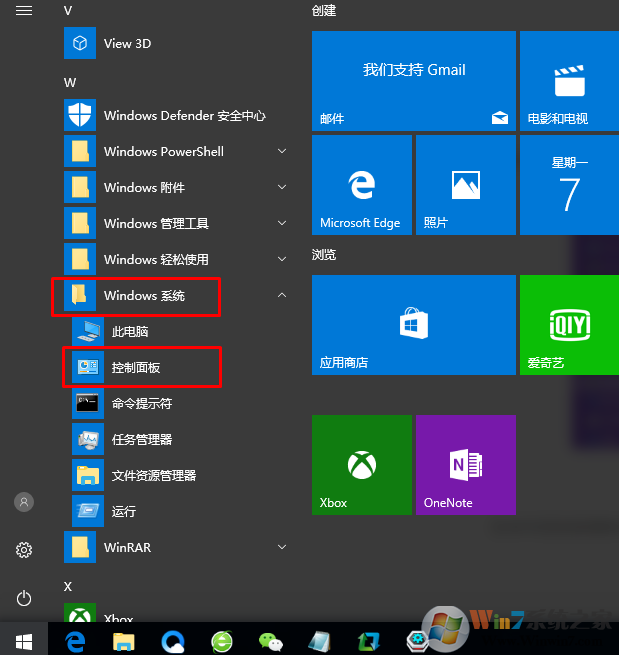Collapse the Windows 系统 folder
Screen dimensions: 619x655
point(282,295)
